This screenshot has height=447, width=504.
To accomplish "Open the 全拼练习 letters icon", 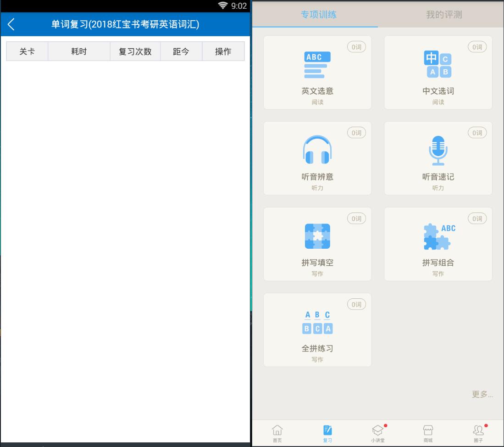I will coord(317,322).
